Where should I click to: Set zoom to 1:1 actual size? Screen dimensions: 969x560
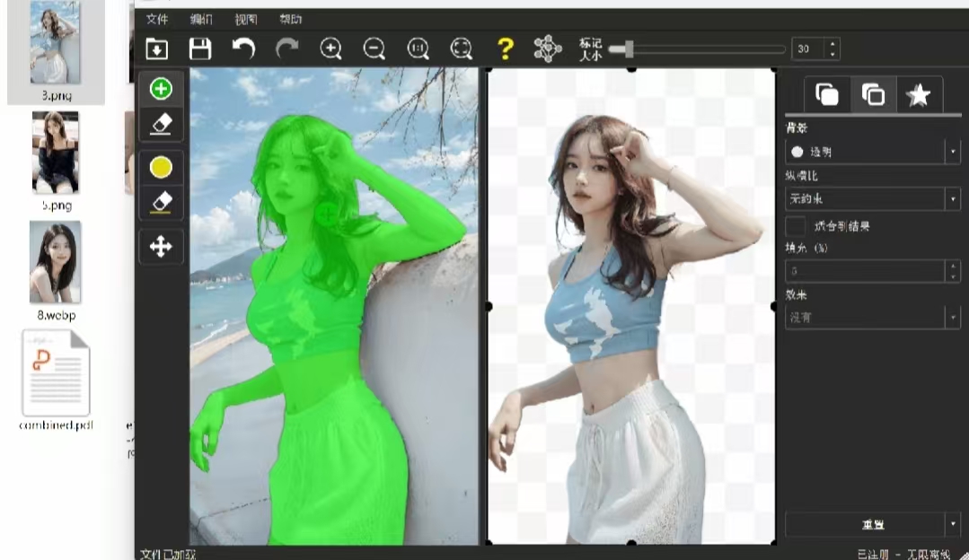418,48
